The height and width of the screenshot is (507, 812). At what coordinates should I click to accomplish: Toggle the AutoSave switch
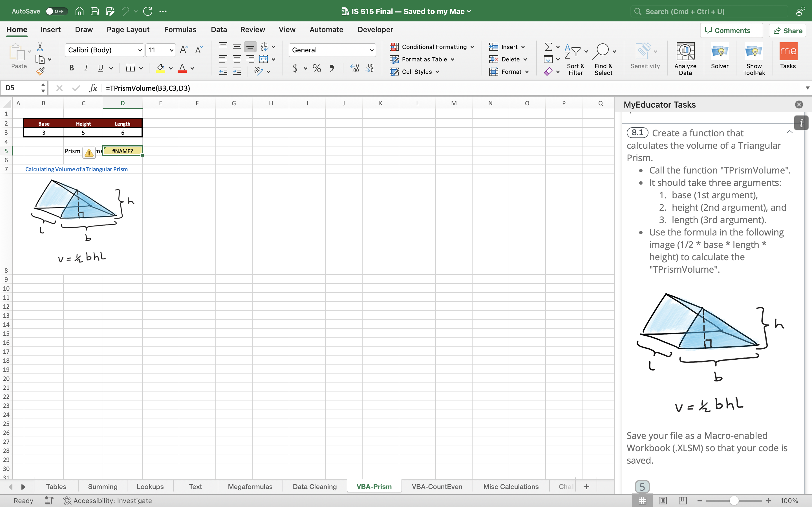[x=56, y=11]
